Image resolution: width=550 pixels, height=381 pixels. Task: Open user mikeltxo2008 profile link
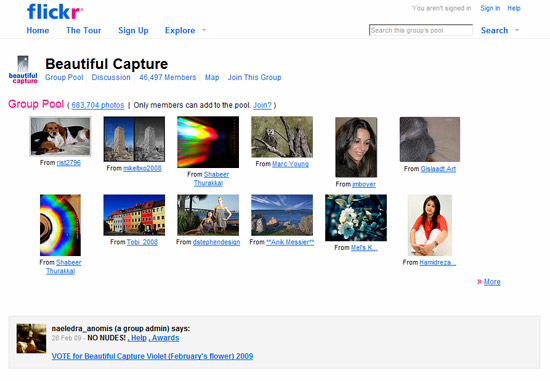click(142, 168)
